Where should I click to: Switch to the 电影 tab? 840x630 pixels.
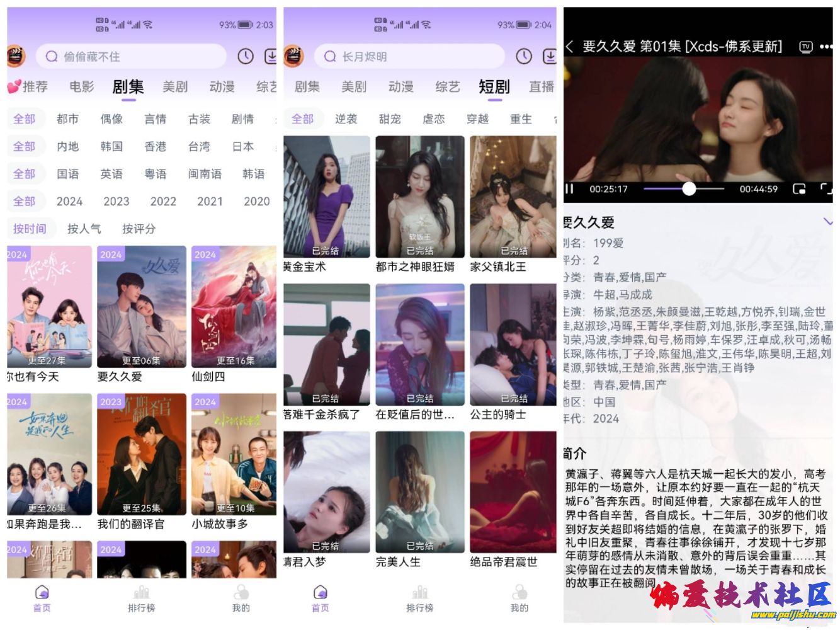coord(81,86)
